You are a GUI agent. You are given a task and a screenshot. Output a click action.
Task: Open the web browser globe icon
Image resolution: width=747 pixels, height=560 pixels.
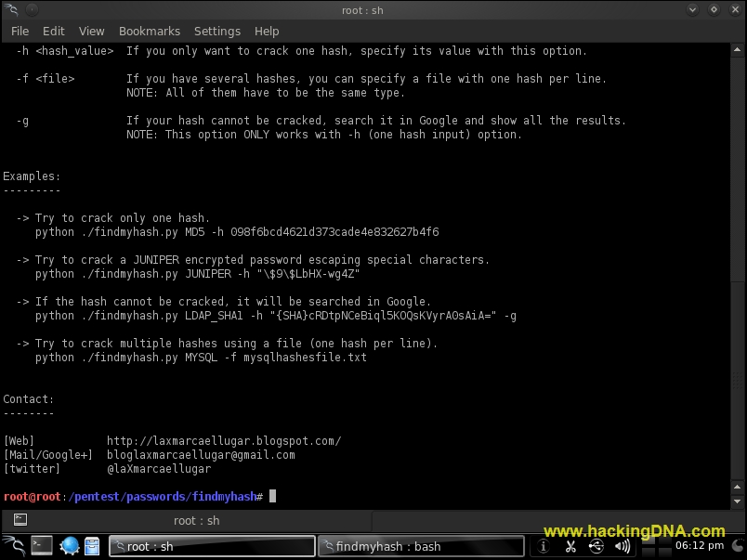click(69, 546)
